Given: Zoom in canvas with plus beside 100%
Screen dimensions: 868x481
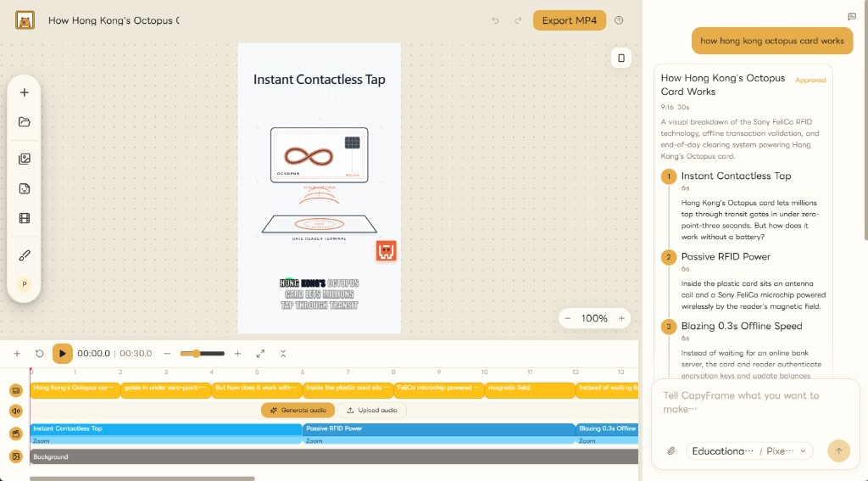Looking at the screenshot, I should (621, 319).
